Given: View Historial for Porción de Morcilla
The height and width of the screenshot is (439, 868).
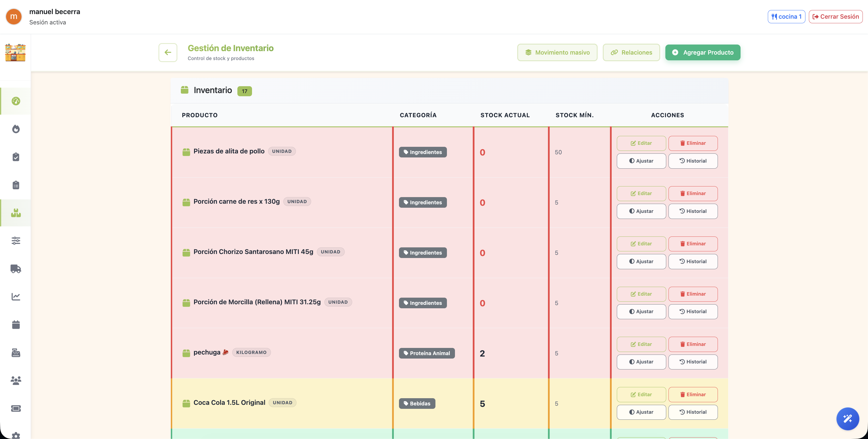Looking at the screenshot, I should [693, 311].
